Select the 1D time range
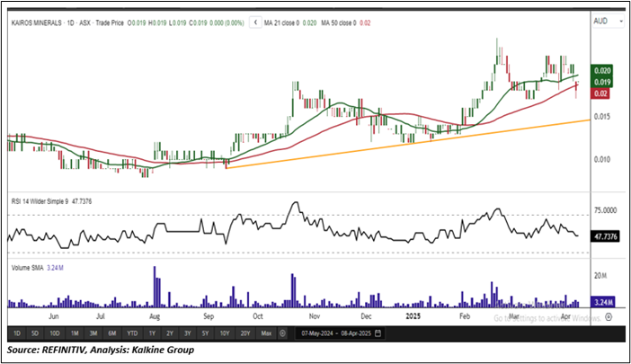This screenshot has width=631, height=364. (17, 333)
